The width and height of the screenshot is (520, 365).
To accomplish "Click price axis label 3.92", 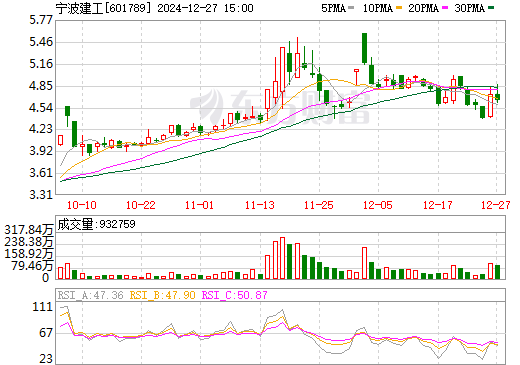I will [x=41, y=151].
